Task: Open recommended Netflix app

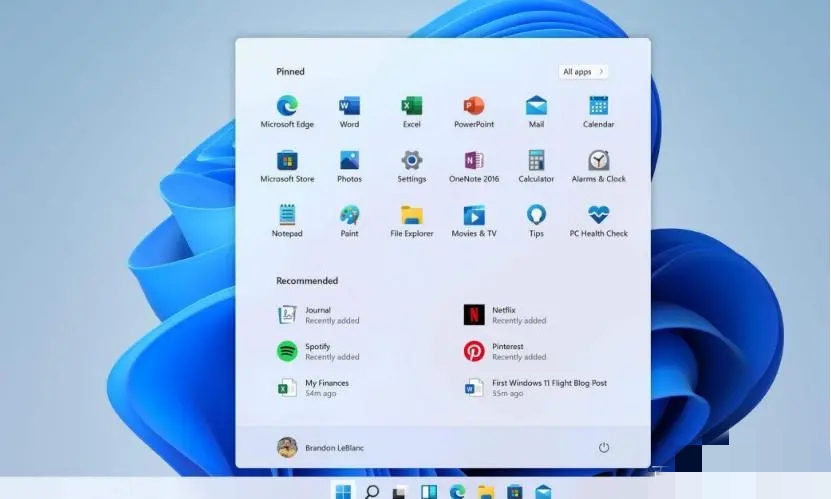Action: (x=505, y=315)
